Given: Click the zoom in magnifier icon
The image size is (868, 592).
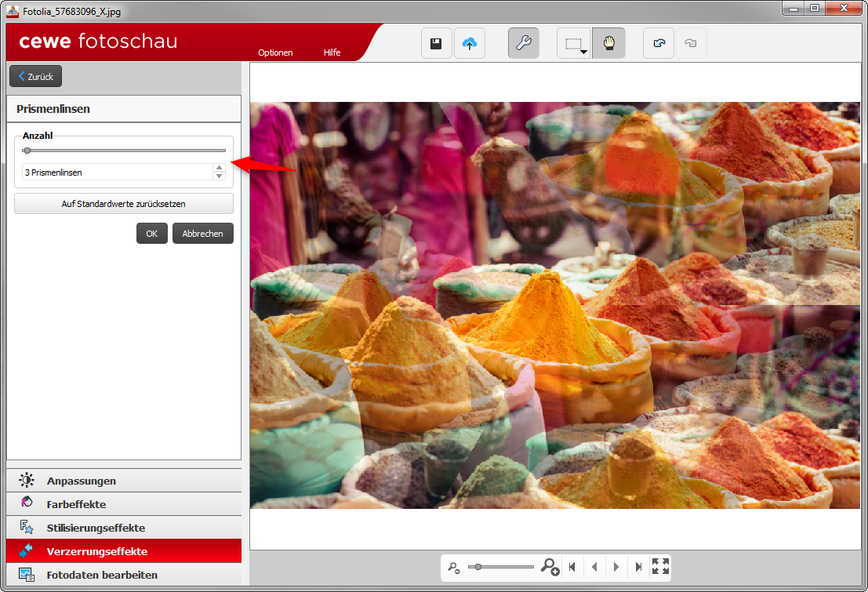Looking at the screenshot, I should (x=550, y=567).
